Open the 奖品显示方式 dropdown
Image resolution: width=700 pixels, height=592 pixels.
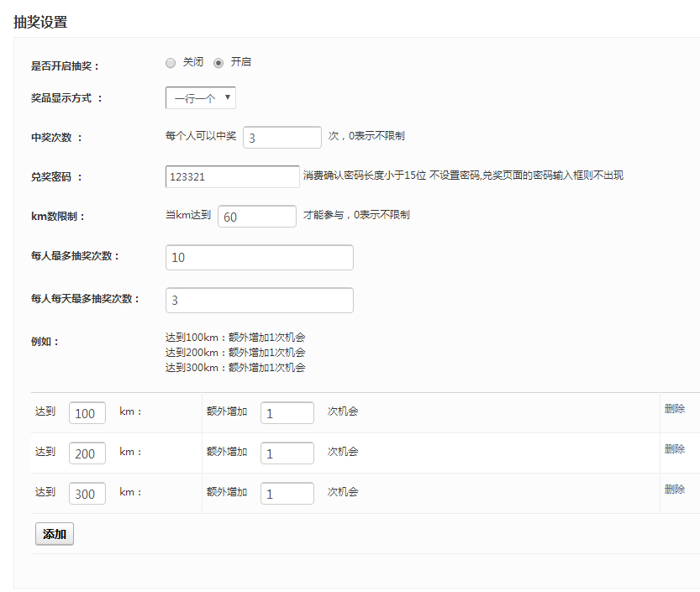pos(201,98)
